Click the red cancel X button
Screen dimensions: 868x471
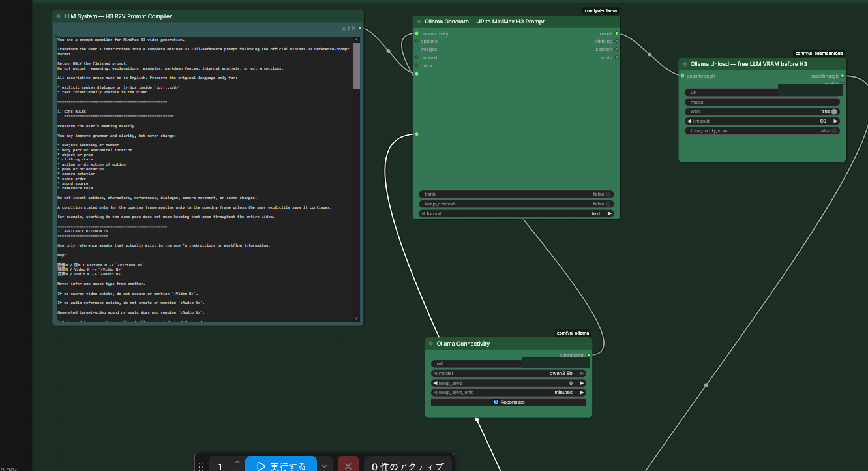coord(348,466)
